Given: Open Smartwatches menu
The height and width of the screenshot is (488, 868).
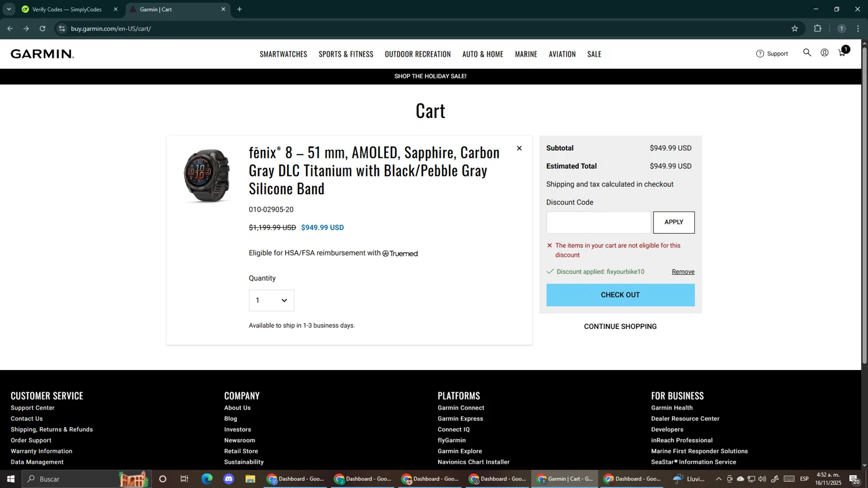Looking at the screenshot, I should click(x=284, y=54).
